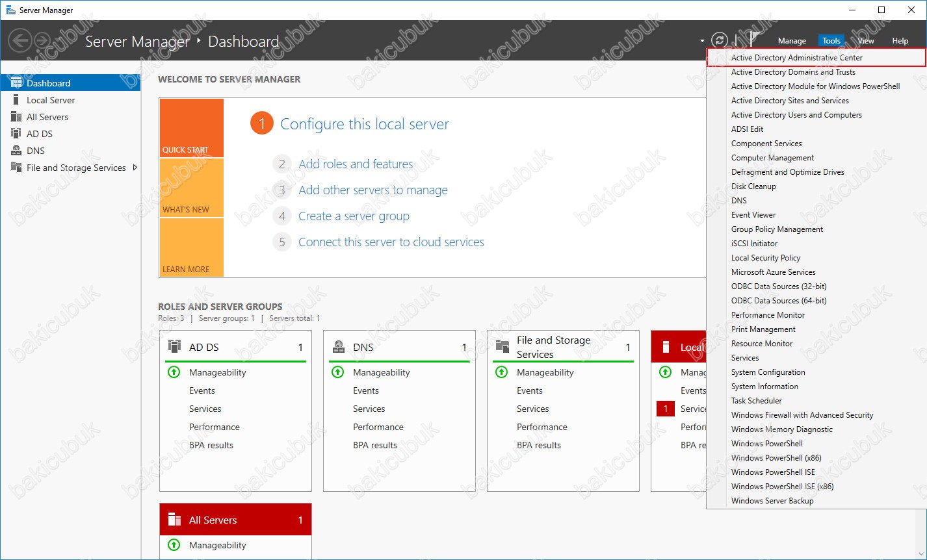Click File and Storage Services sidebar icon

(16, 168)
